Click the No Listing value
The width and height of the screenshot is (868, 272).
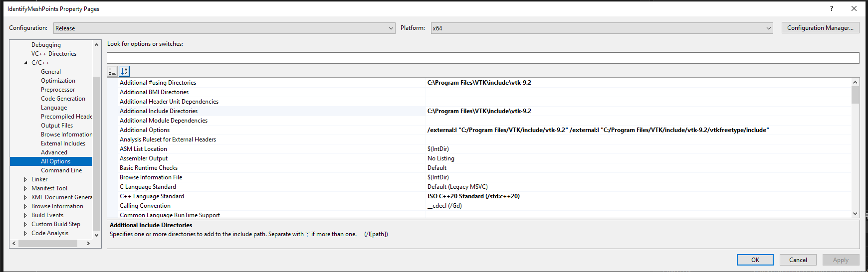pos(441,158)
